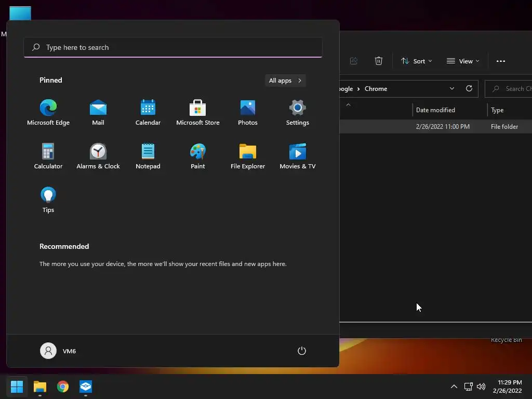Open the blue box app on taskbar

tap(86, 387)
